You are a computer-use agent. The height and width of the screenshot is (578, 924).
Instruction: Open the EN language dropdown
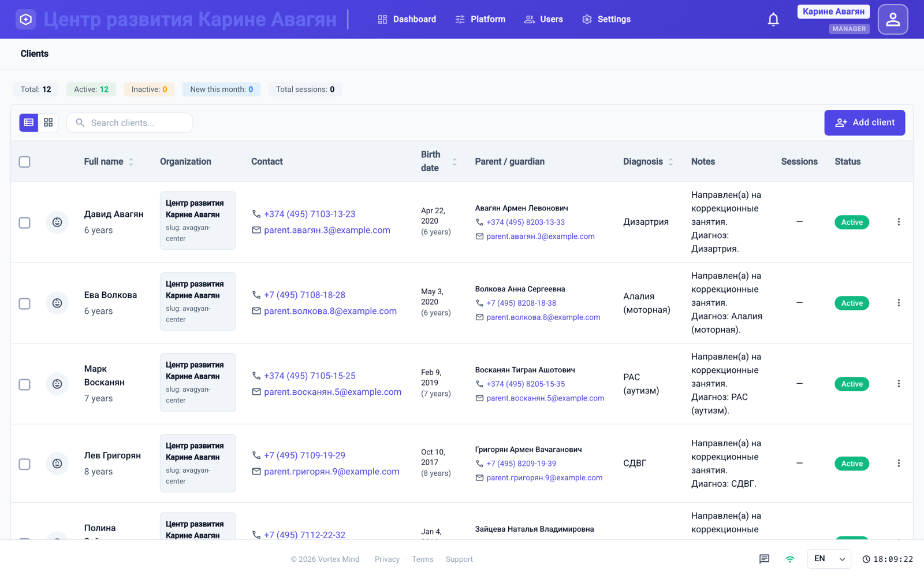coord(829,559)
